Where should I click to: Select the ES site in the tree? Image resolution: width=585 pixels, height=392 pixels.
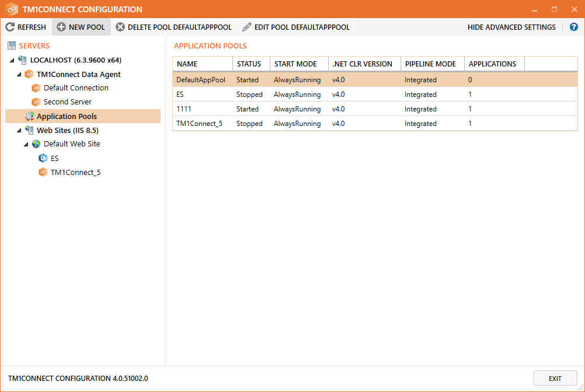pyautogui.click(x=54, y=158)
